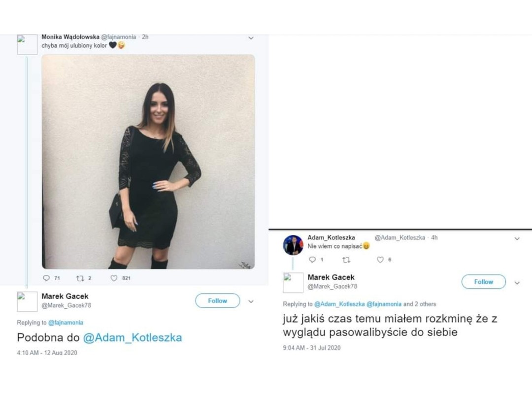
Task: Open the photo of the woman in black dress
Action: (x=148, y=162)
